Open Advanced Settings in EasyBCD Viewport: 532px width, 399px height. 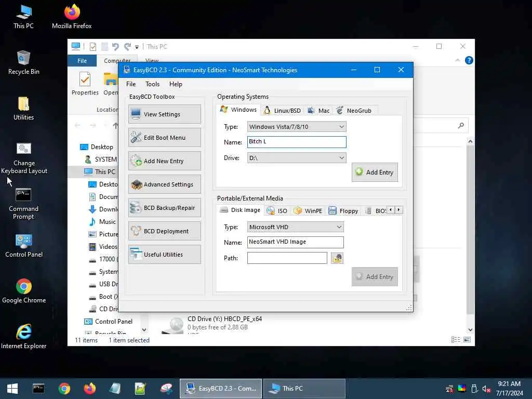[x=165, y=184]
